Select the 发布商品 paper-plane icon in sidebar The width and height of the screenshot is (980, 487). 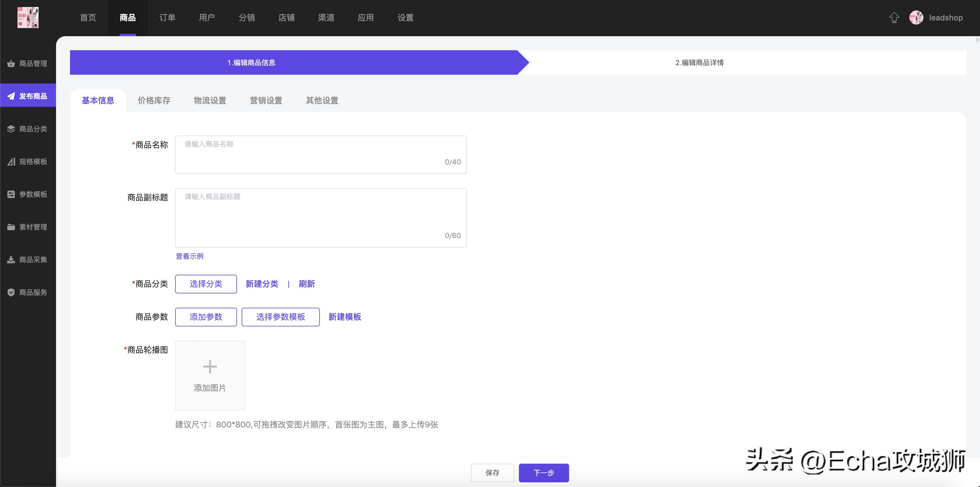coord(11,96)
